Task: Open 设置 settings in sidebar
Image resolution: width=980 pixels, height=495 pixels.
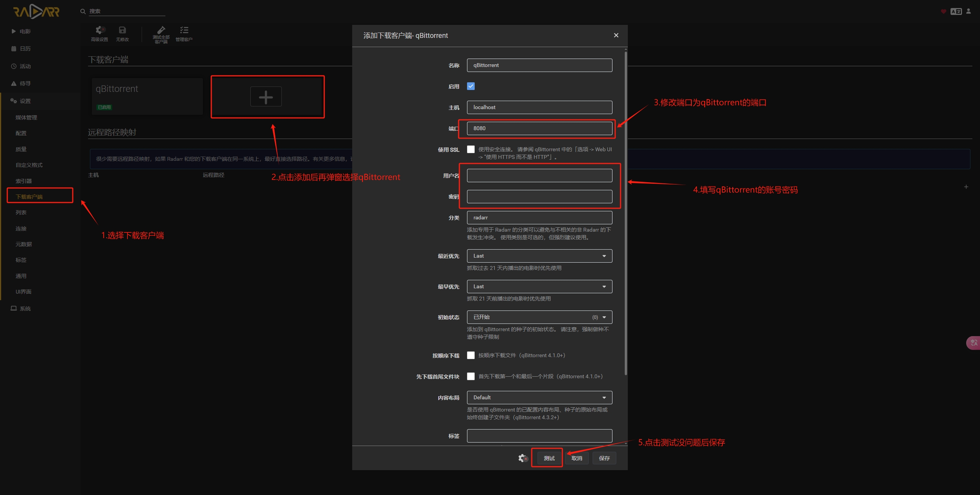Action: click(x=40, y=101)
